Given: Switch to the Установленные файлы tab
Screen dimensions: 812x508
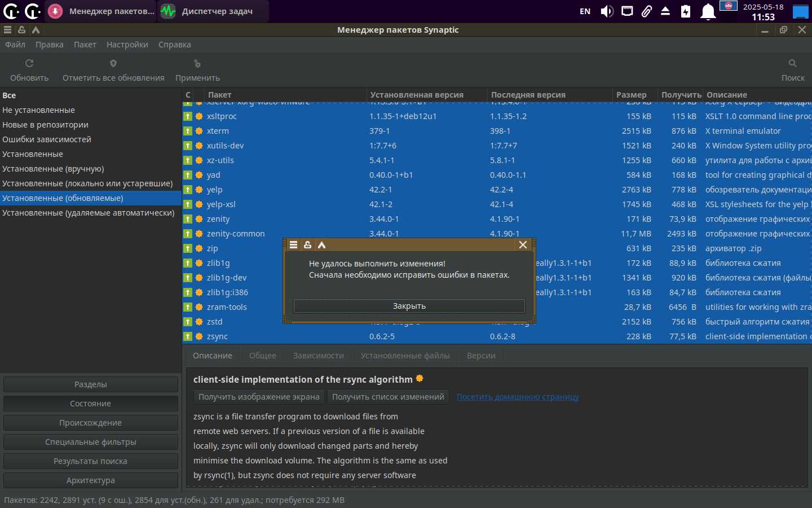Looking at the screenshot, I should point(405,356).
